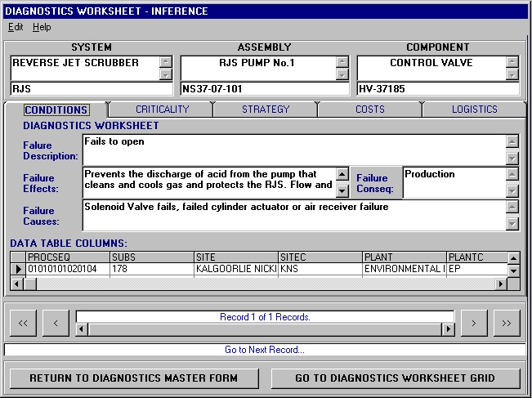Click RETURN TO DIAGNOSTICS MASTER FORM button

click(x=134, y=378)
